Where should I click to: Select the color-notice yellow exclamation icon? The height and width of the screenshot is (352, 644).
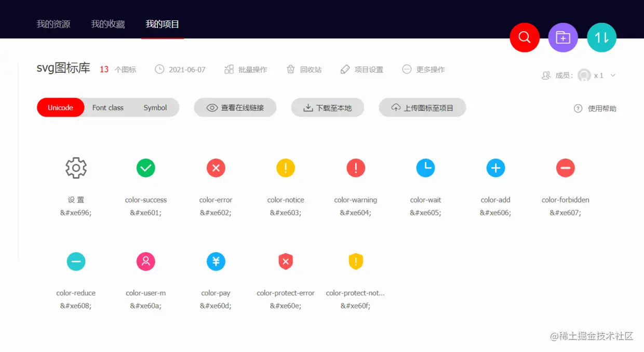286,168
